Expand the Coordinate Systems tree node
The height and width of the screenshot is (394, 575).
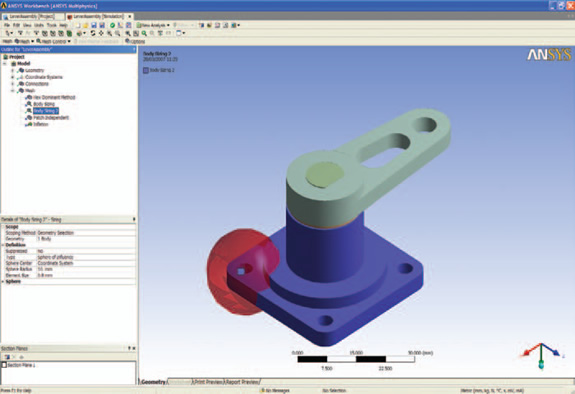pyautogui.click(x=12, y=77)
